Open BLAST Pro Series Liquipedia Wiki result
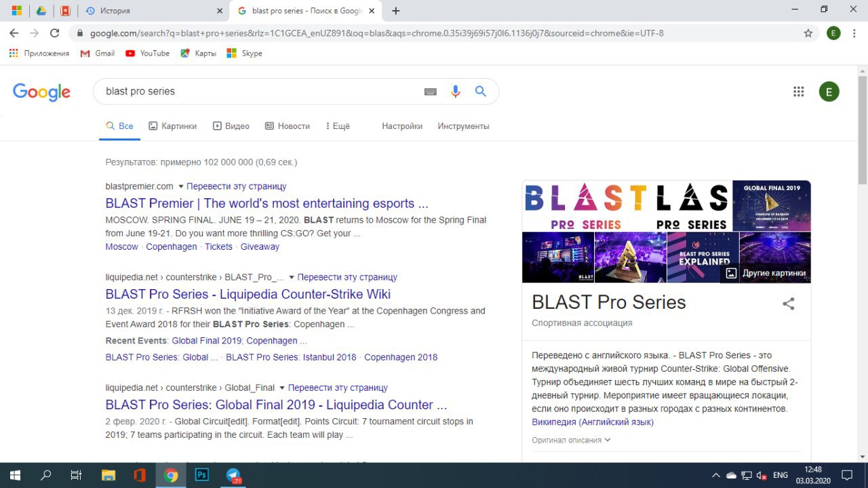Image resolution: width=868 pixels, height=488 pixels. pos(248,295)
